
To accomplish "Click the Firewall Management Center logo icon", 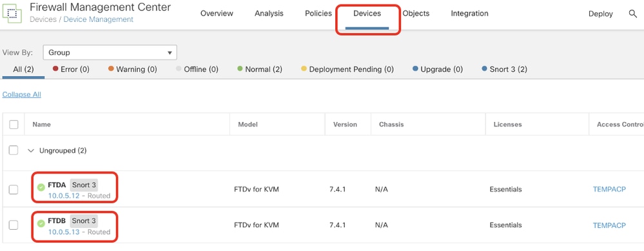I will click(12, 13).
